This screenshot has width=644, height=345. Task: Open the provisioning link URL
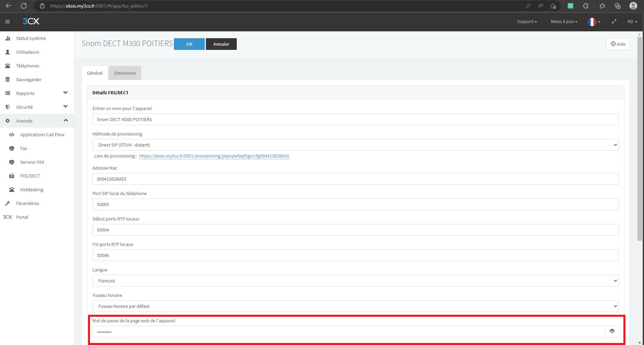coord(214,156)
